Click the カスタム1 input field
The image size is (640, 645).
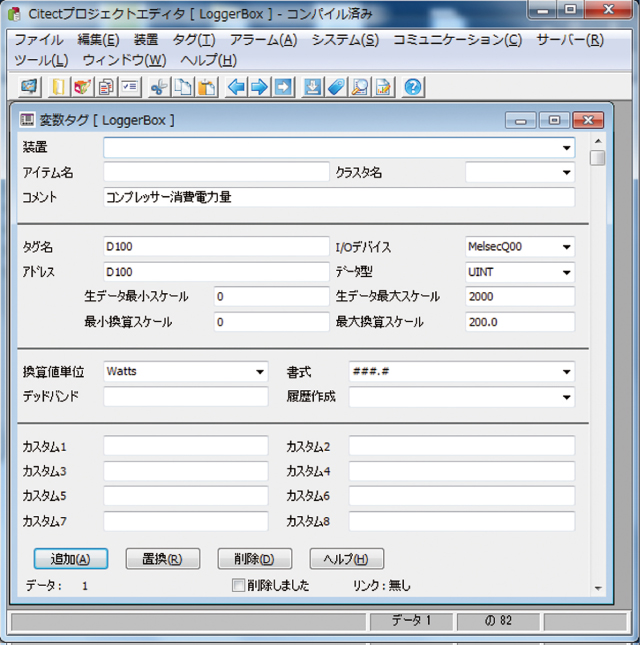click(x=186, y=446)
